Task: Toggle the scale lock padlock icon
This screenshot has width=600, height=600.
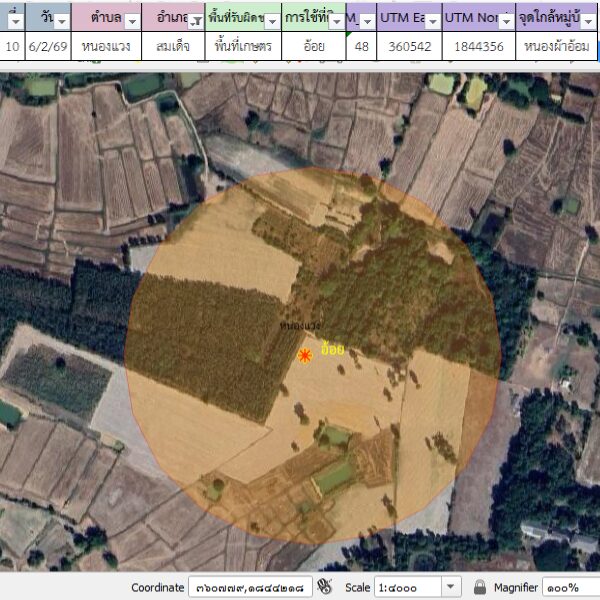Action: tap(480, 588)
